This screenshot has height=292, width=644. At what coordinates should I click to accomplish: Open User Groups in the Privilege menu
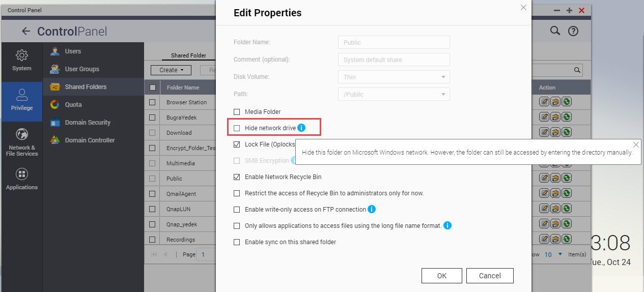click(94, 69)
